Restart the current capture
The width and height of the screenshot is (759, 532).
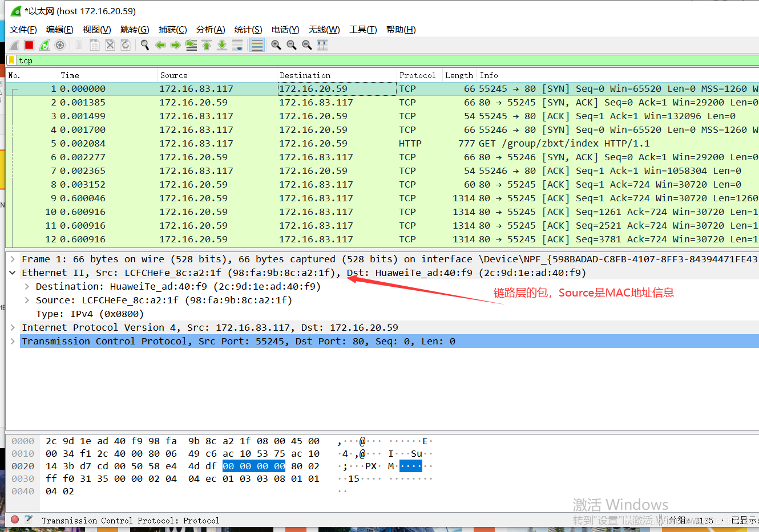pos(45,45)
